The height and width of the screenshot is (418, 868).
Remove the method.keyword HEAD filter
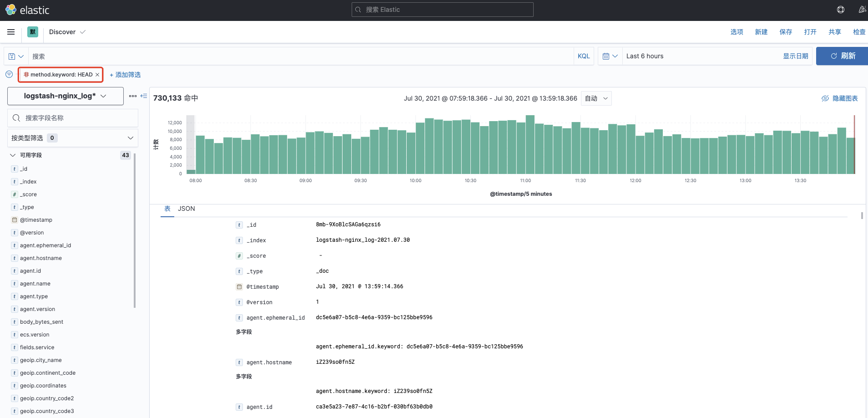(x=97, y=75)
